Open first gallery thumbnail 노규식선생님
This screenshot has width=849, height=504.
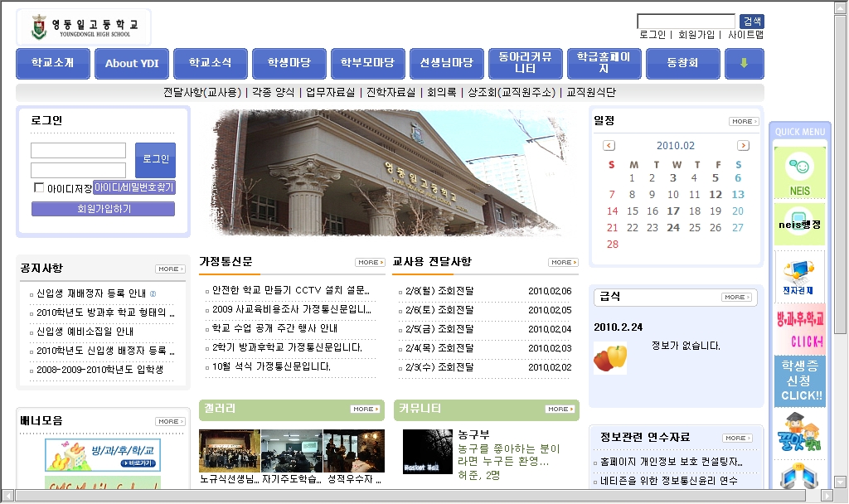pos(230,451)
